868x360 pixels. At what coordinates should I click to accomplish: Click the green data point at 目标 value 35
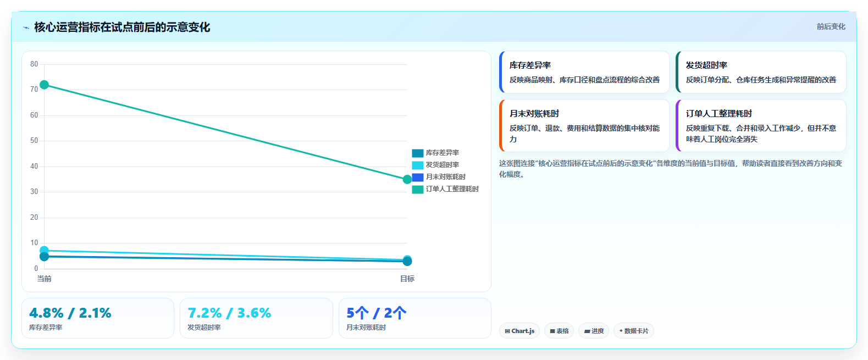click(x=407, y=179)
